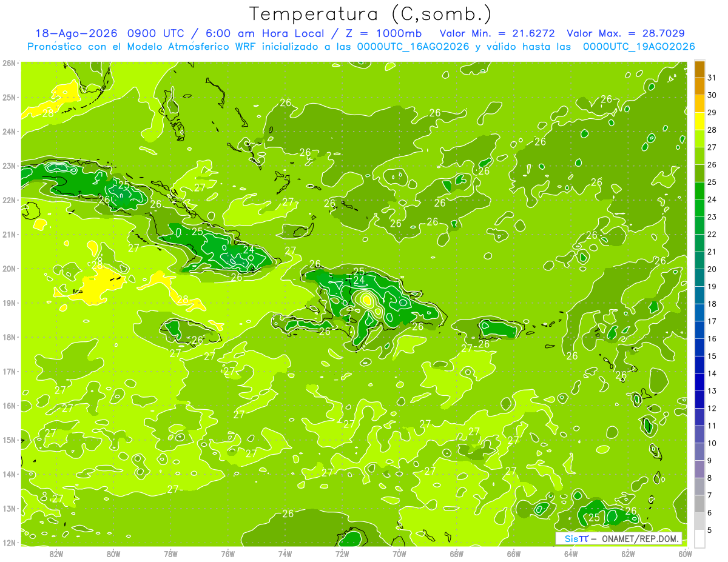
Task: Click legend value "31" on color scale
Action: 712,78
